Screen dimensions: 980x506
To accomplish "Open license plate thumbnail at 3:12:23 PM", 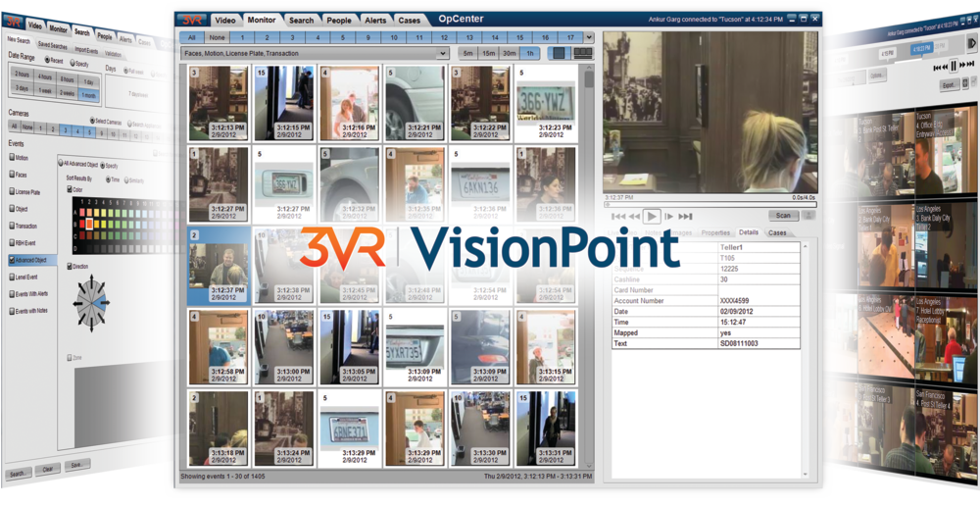I will pos(546,103).
